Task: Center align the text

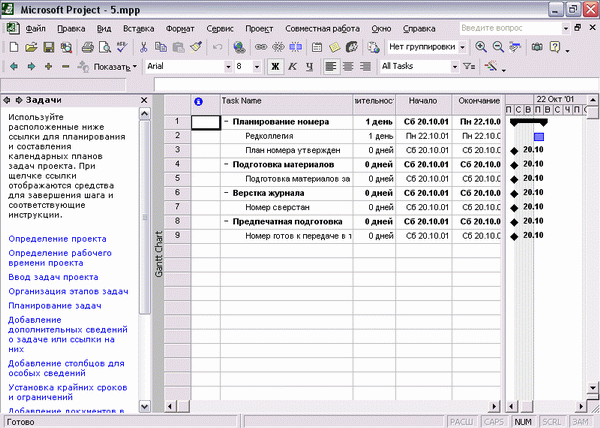Action: pos(348,67)
